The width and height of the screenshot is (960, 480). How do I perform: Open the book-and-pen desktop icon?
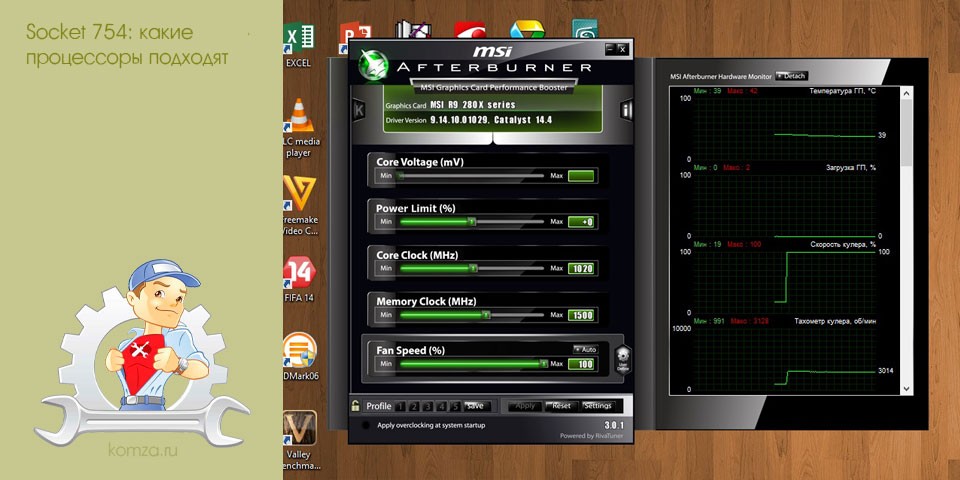point(411,29)
